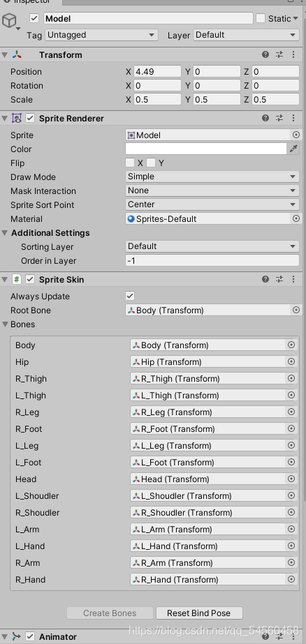
Task: Disable the Sprite Renderer component checkbox
Action: 30,119
